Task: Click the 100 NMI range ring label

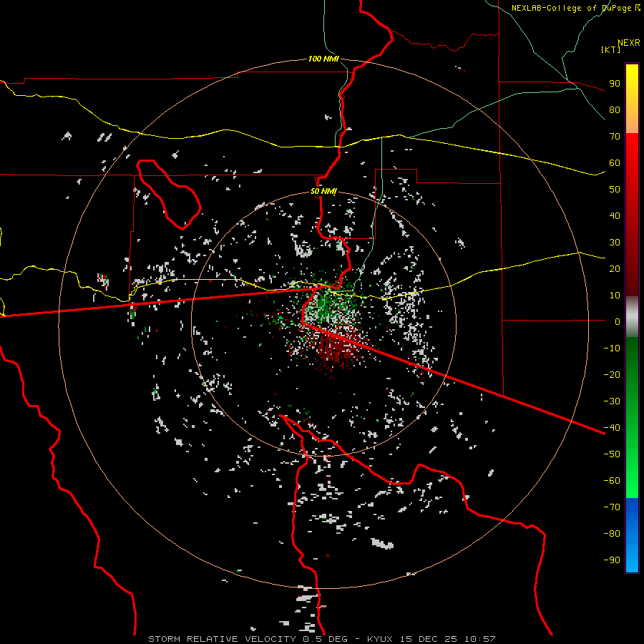Action: pos(323,59)
